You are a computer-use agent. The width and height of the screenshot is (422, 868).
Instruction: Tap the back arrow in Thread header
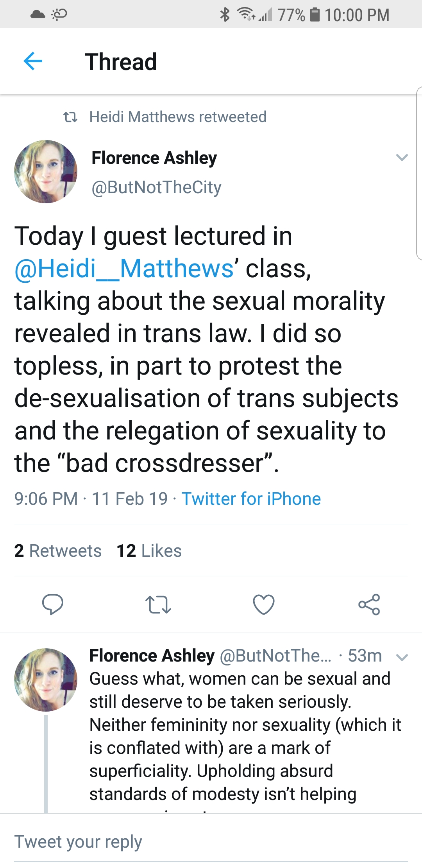pos(33,61)
